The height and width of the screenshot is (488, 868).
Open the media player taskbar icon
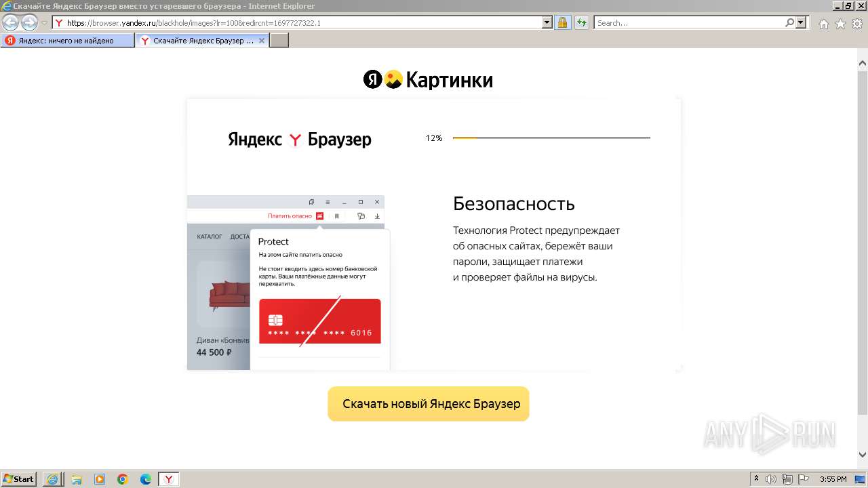click(x=100, y=479)
